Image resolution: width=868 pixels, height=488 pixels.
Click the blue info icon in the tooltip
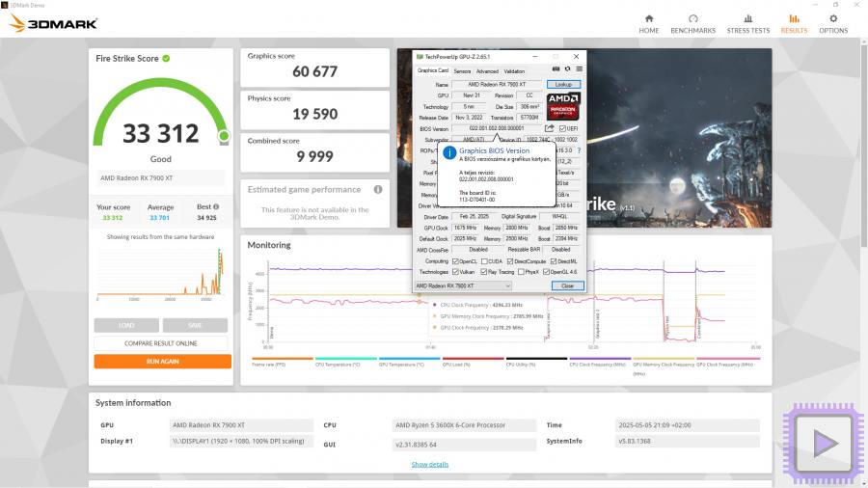tap(449, 152)
